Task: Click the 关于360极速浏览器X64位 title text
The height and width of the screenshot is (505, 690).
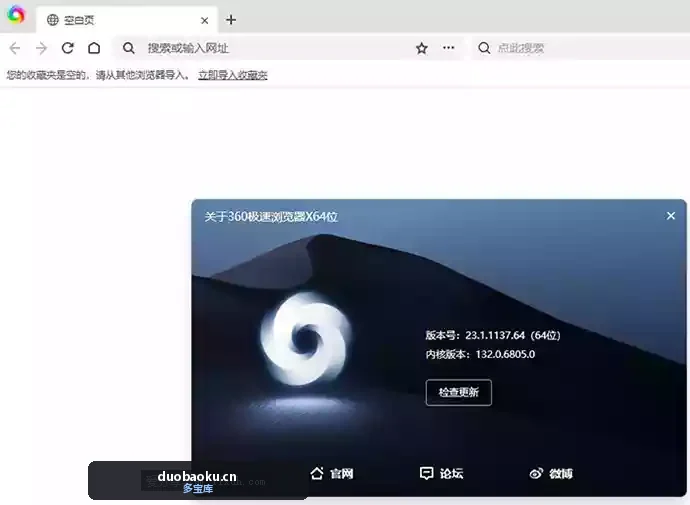Action: pyautogui.click(x=271, y=217)
